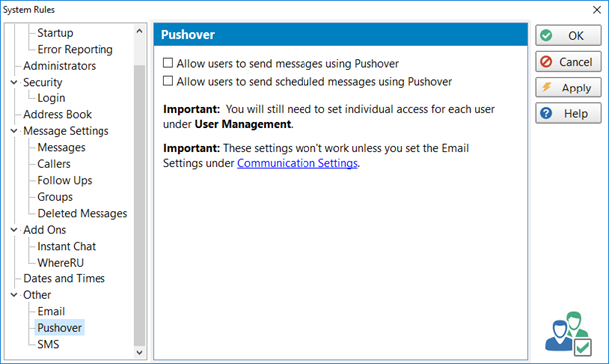This screenshot has height=364, width=609.
Task: Open SMS settings under Other
Action: click(48, 344)
